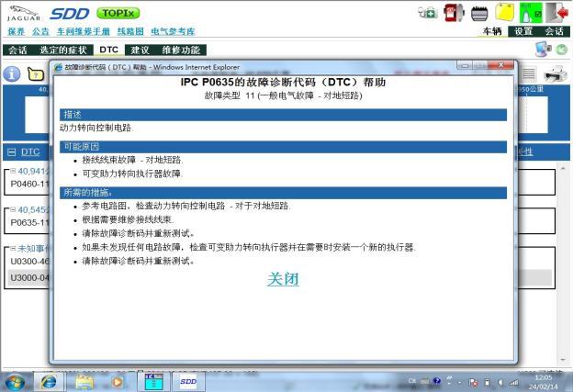Minimize the DTC help dialog window

tap(465, 65)
